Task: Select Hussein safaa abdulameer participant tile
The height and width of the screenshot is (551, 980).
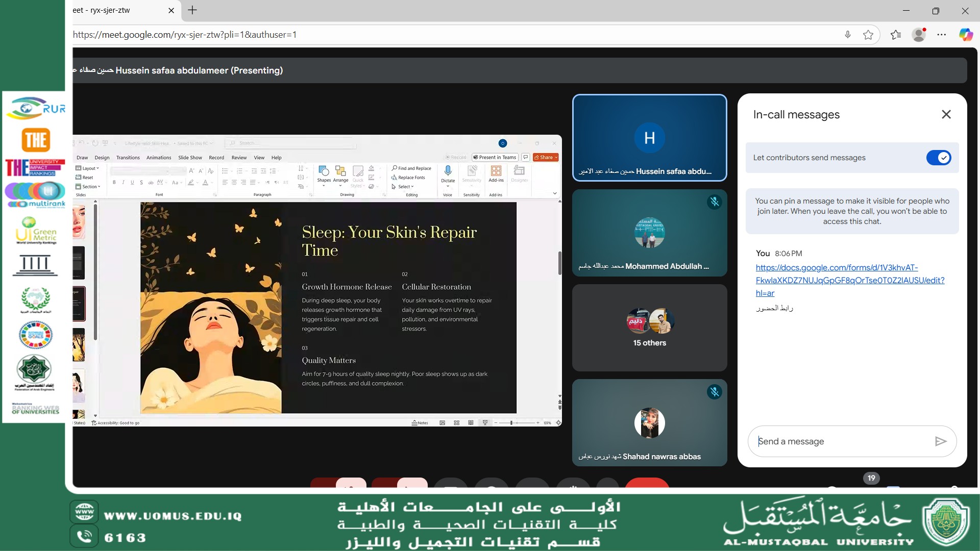Action: pyautogui.click(x=649, y=138)
